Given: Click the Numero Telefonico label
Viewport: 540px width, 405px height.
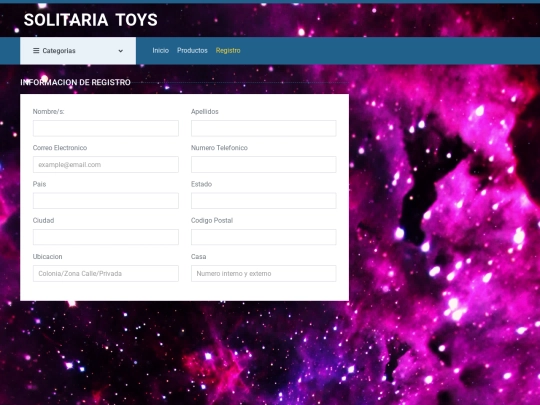Looking at the screenshot, I should [219, 148].
